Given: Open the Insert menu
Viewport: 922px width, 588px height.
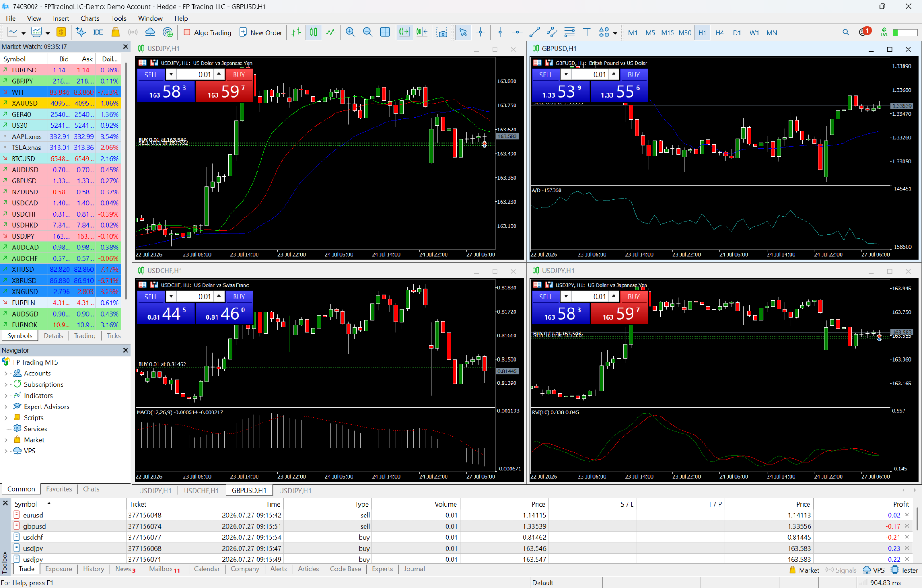Looking at the screenshot, I should (61, 18).
